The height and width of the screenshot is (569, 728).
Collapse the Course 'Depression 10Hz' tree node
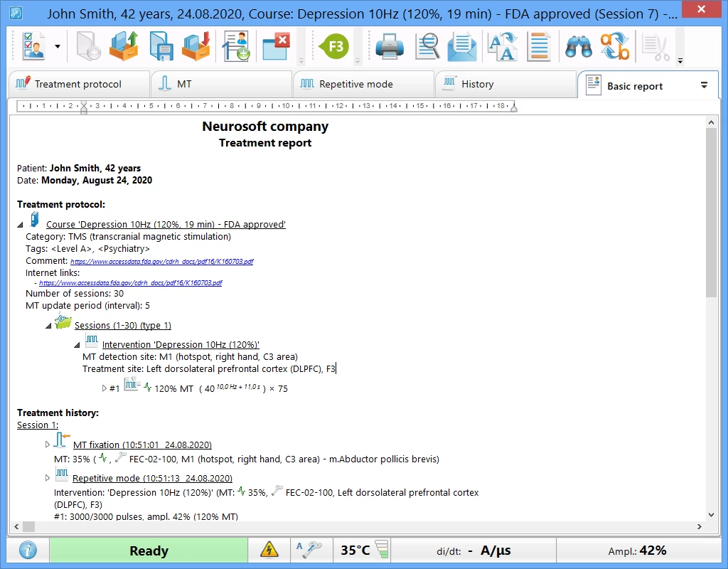(21, 225)
